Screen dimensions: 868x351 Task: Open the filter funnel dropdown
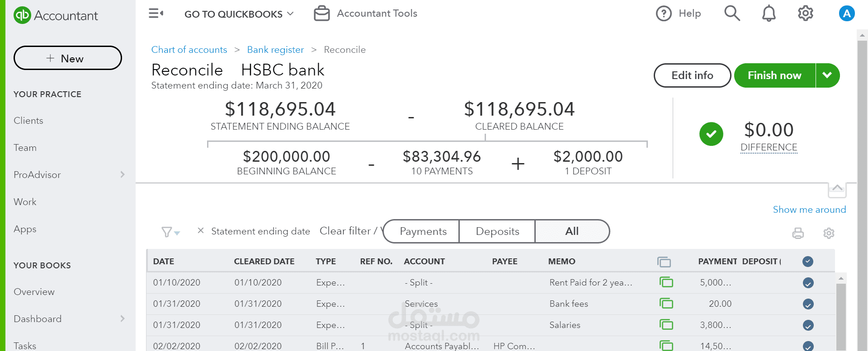click(x=170, y=232)
